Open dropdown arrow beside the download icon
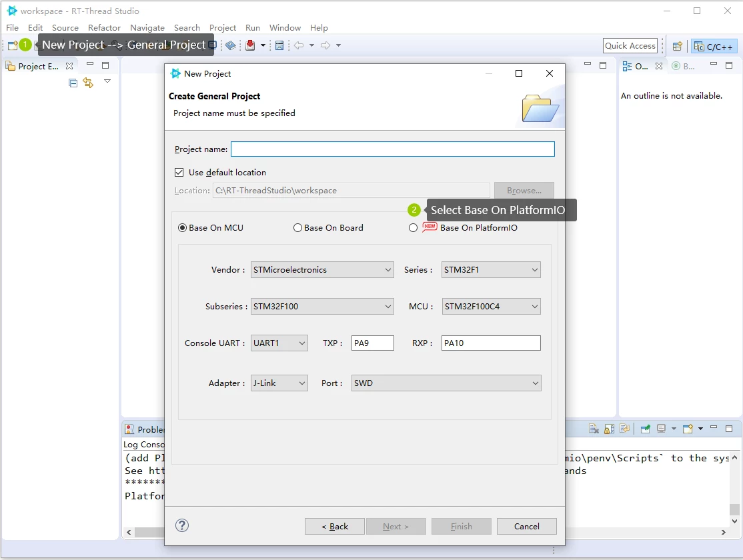Image resolution: width=743 pixels, height=560 pixels. click(x=263, y=45)
